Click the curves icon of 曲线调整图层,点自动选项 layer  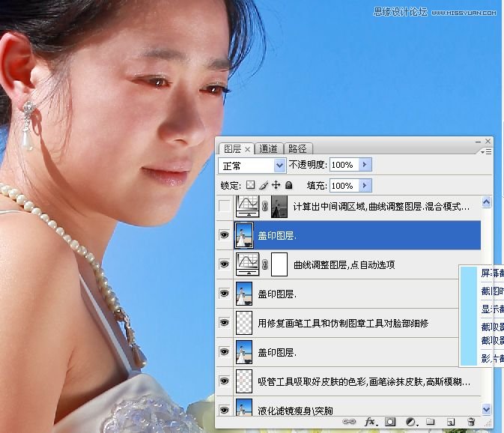247,264
